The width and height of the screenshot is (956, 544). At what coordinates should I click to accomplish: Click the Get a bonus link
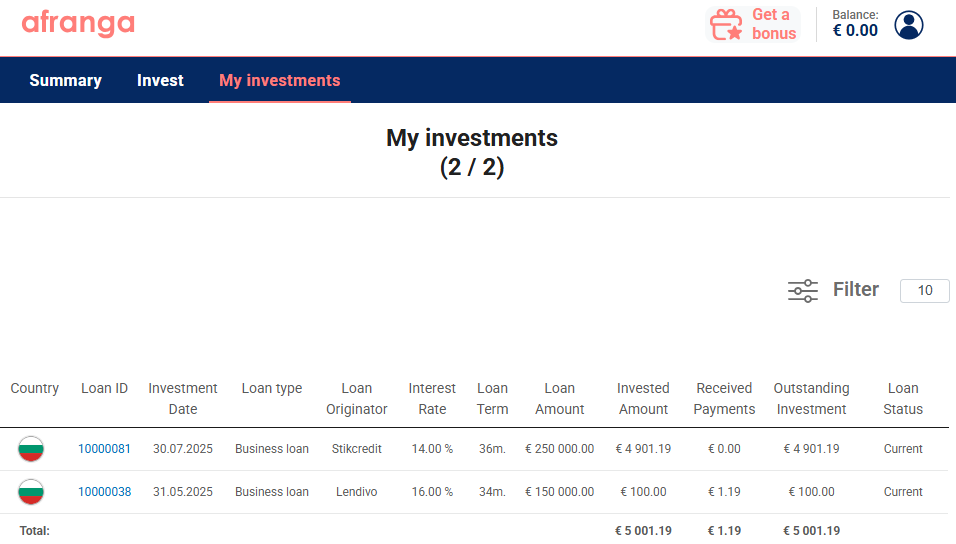click(x=774, y=24)
